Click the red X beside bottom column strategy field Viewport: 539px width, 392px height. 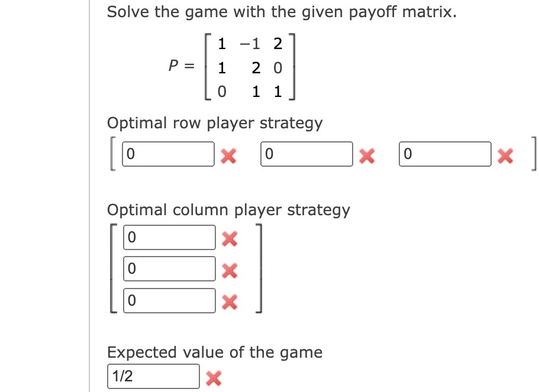(x=230, y=302)
